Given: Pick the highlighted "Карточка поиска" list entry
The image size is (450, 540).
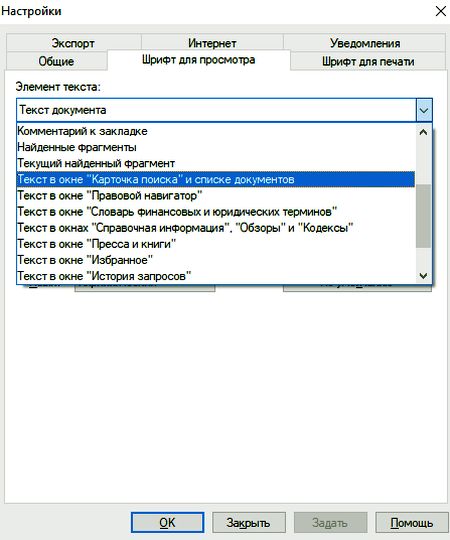Looking at the screenshot, I should click(x=216, y=179).
